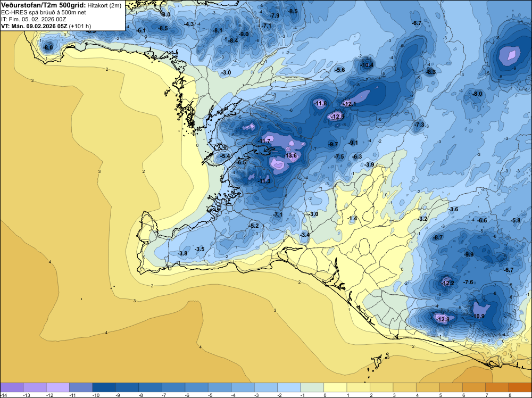Click the -8.1 temperature value
The height and width of the screenshot is (398, 532).
point(217,30)
